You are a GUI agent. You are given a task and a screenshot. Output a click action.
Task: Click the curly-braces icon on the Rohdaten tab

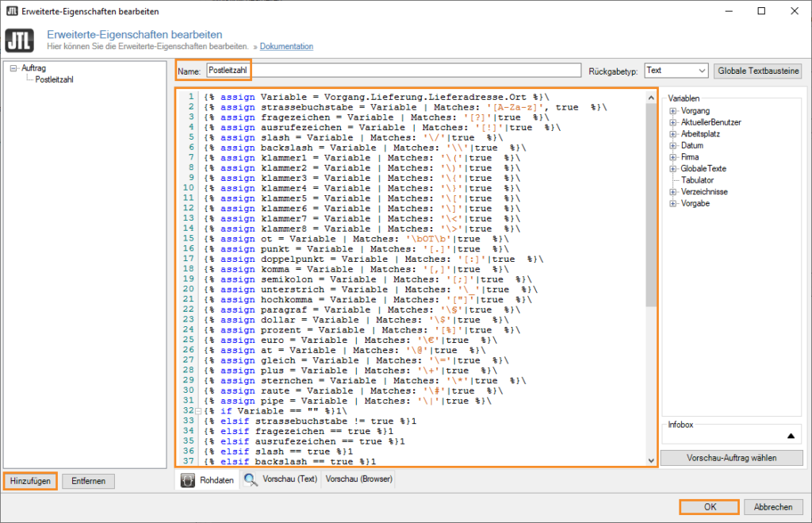[x=189, y=479]
